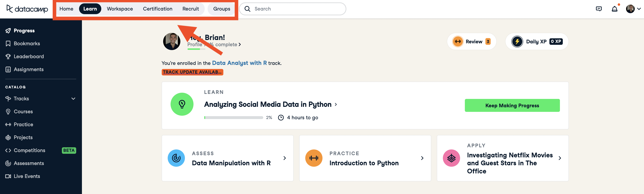The image size is (644, 194).
Task: Open the notifications bell
Action: tap(614, 9)
